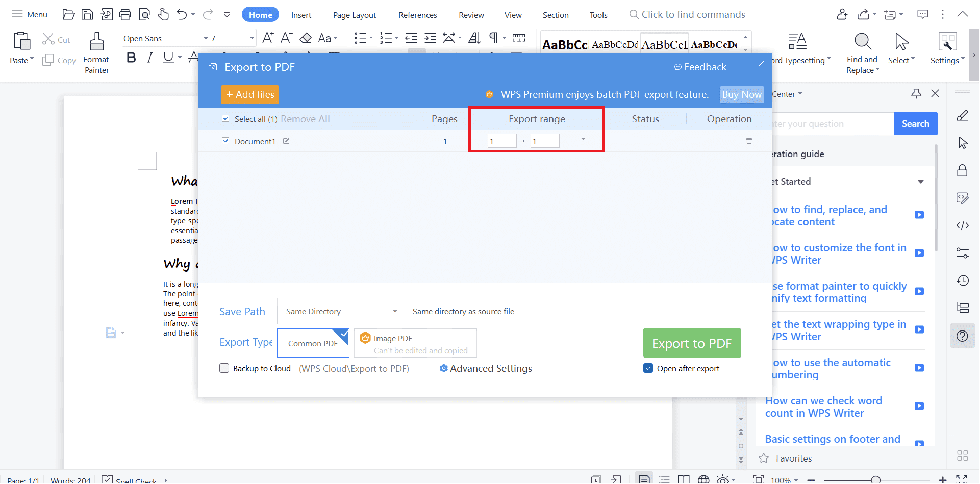Click the Undo arrow icon

point(182,15)
